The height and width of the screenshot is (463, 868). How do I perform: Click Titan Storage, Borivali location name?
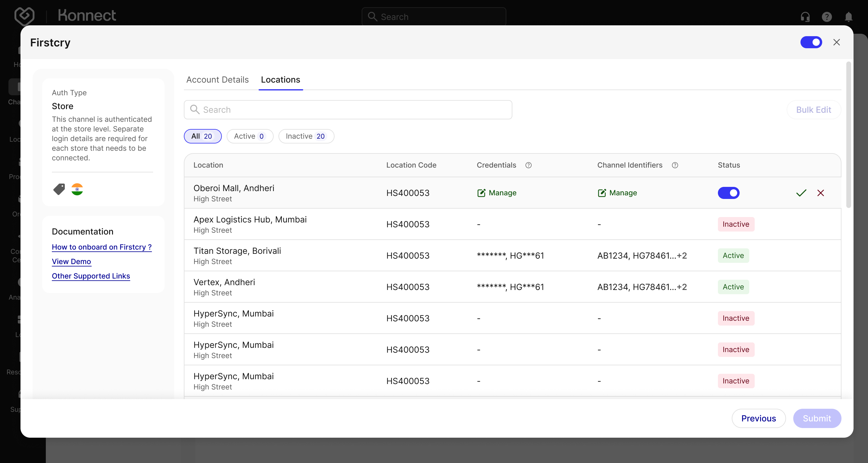tap(237, 251)
